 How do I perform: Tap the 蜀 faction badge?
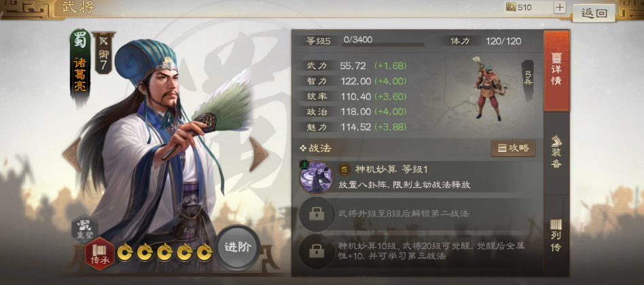point(79,41)
